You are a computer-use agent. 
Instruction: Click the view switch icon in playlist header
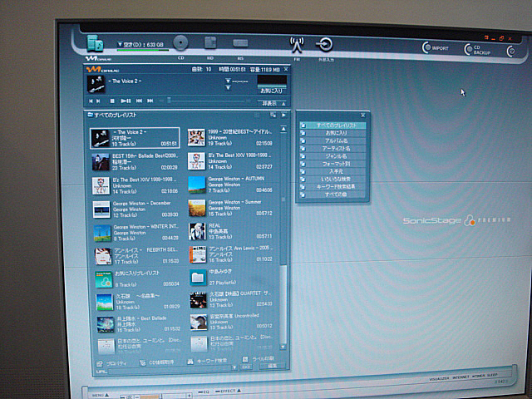[x=273, y=115]
